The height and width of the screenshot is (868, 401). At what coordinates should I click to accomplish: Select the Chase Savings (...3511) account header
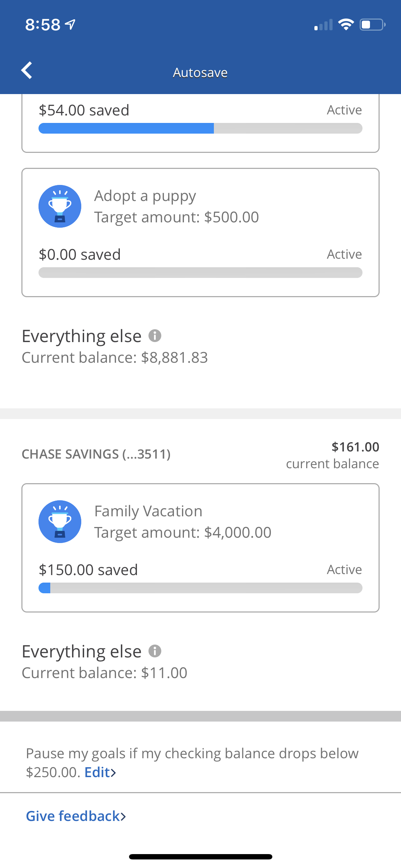[x=96, y=454]
